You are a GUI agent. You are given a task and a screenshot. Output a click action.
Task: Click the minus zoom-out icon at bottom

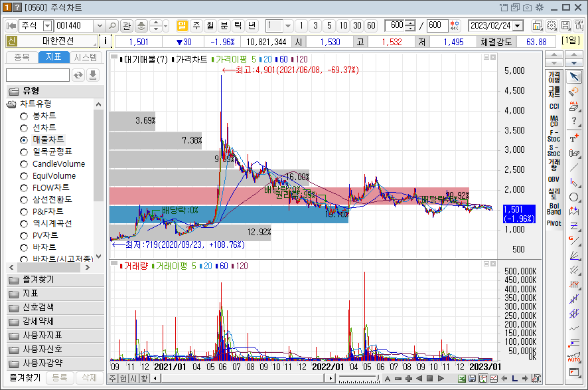(x=398, y=378)
